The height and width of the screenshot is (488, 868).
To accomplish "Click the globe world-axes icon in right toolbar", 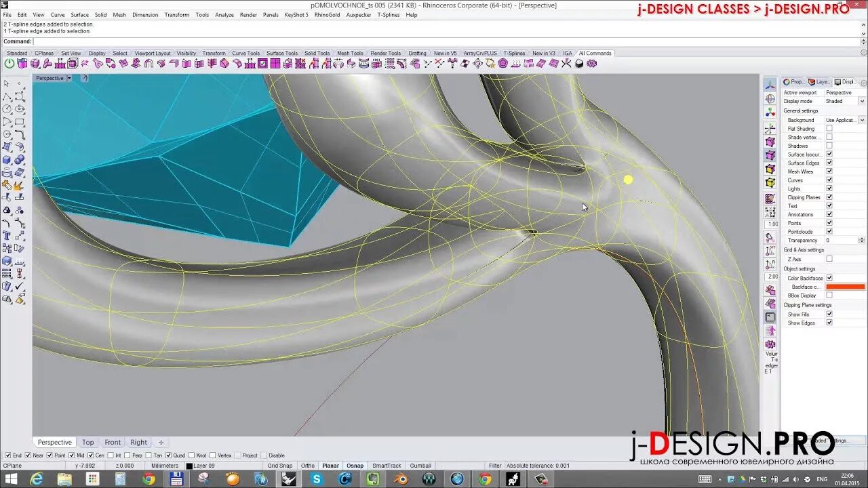I will pos(770,99).
